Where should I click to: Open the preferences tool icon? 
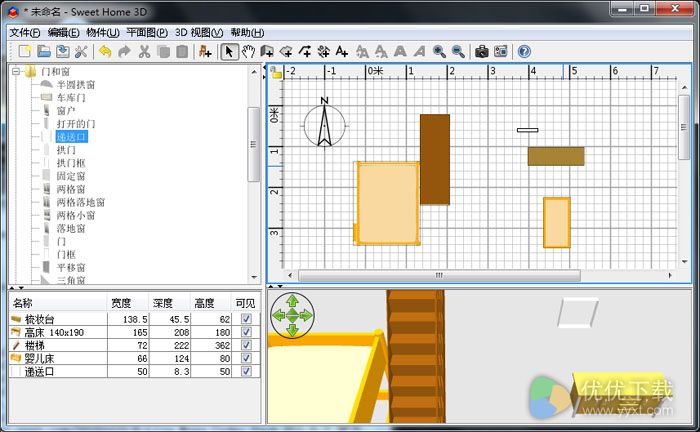point(81,52)
